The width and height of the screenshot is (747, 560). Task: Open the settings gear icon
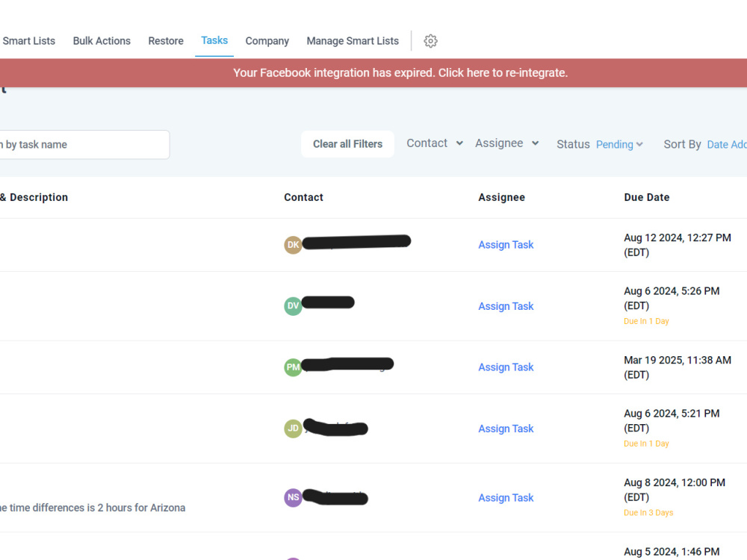pyautogui.click(x=431, y=41)
